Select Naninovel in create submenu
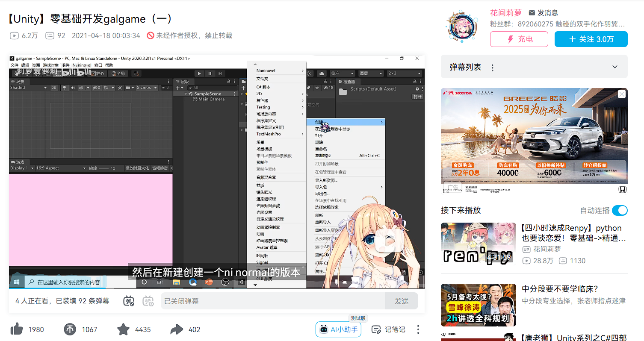644x341 pixels. pos(277,71)
